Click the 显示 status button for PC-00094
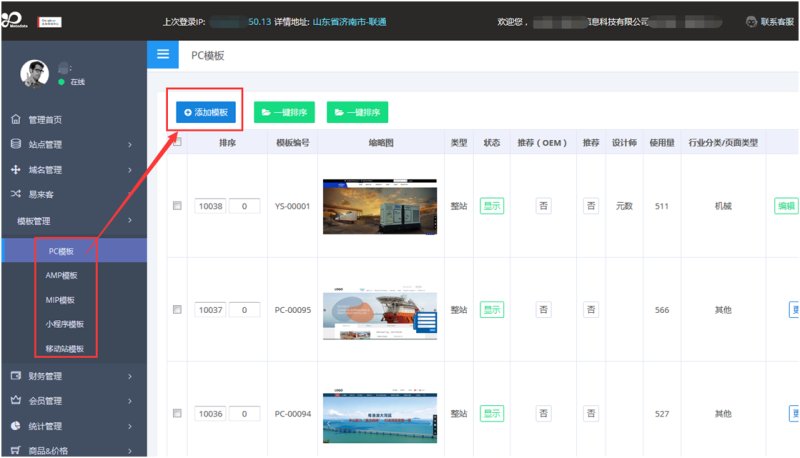This screenshot has height=458, width=800. tap(492, 413)
